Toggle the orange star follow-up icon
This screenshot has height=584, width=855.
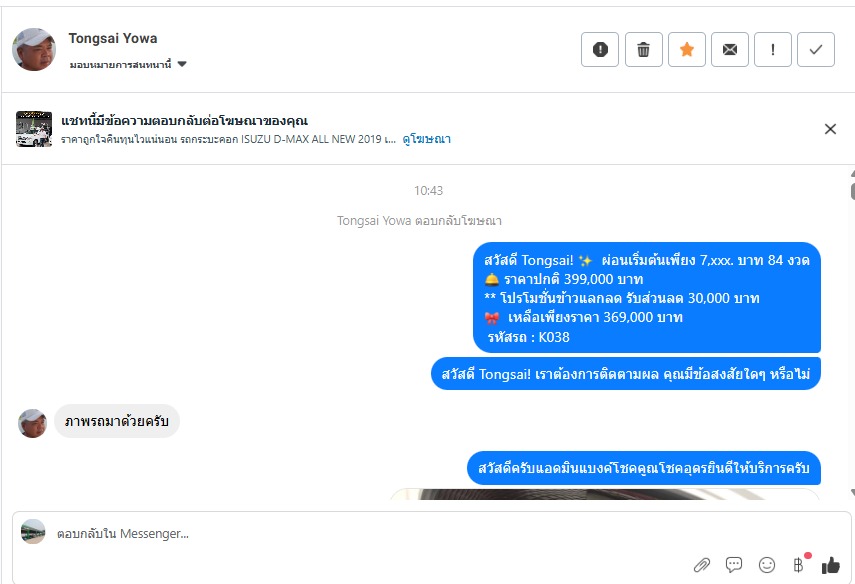point(687,50)
